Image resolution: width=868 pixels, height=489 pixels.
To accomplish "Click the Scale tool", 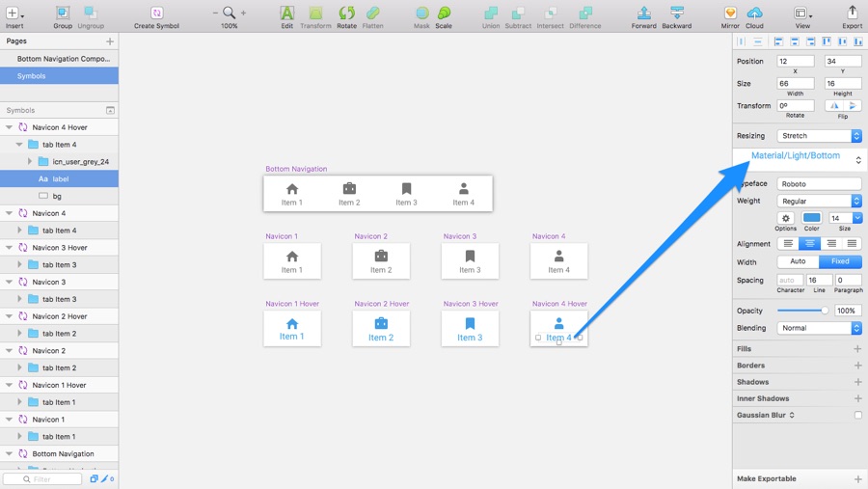I will point(444,16).
